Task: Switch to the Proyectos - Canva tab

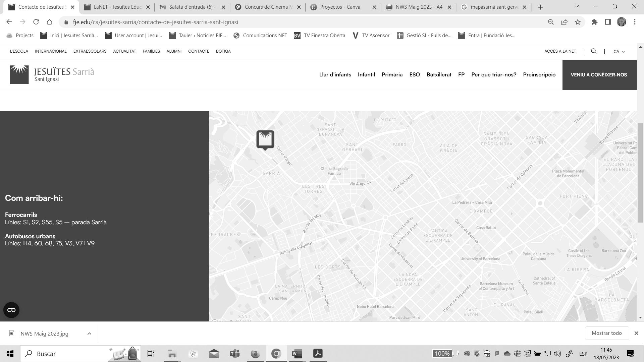Action: [340, 7]
